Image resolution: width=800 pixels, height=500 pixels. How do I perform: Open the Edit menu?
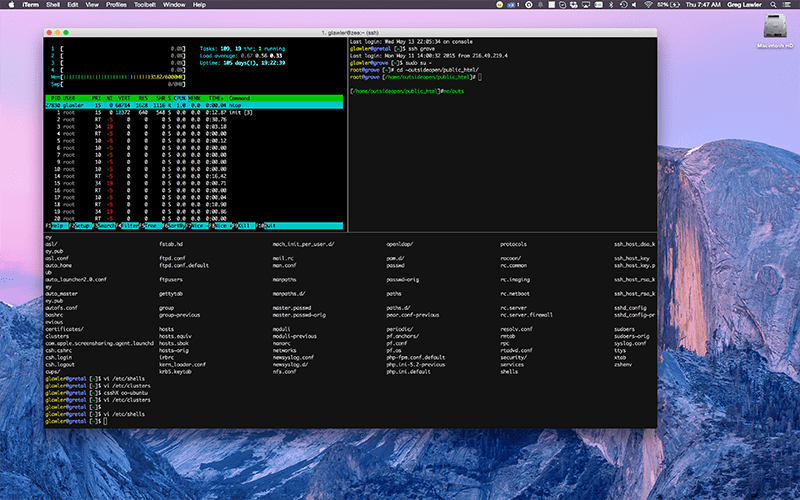tap(73, 5)
